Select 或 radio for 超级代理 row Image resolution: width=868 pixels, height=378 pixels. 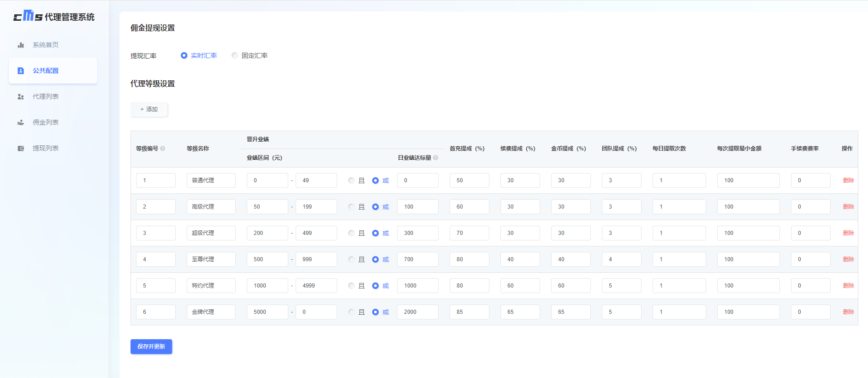(x=380, y=233)
